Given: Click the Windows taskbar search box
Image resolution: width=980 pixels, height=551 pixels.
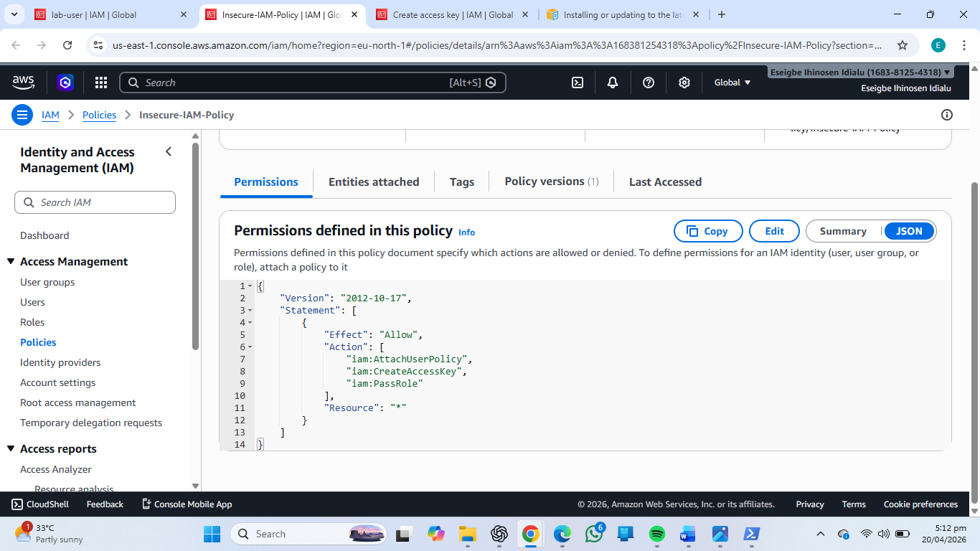Looking at the screenshot, I should pyautogui.click(x=308, y=534).
